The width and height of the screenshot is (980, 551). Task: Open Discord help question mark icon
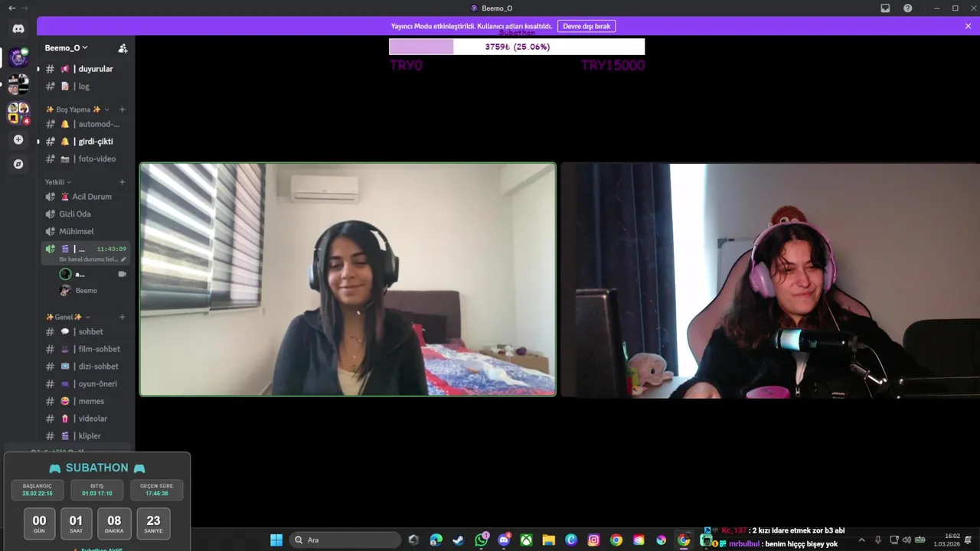coord(908,8)
